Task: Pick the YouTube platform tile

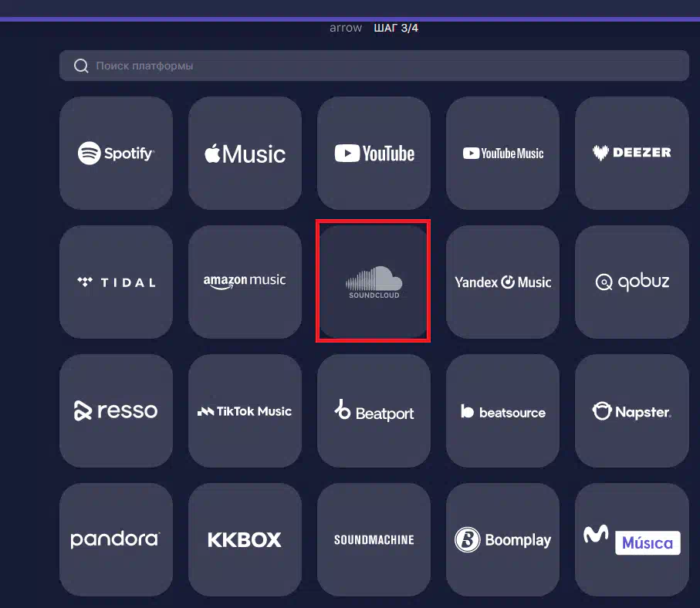Action: pyautogui.click(x=374, y=153)
